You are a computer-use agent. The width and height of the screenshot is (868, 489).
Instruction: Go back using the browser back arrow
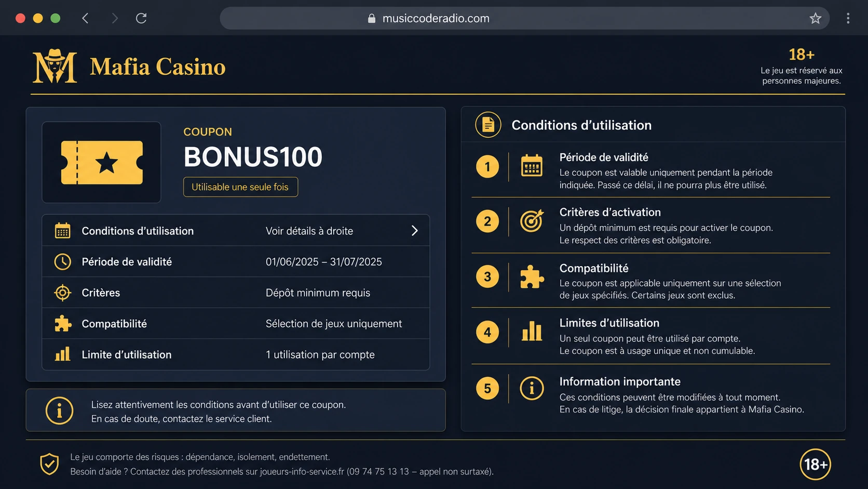tap(86, 18)
